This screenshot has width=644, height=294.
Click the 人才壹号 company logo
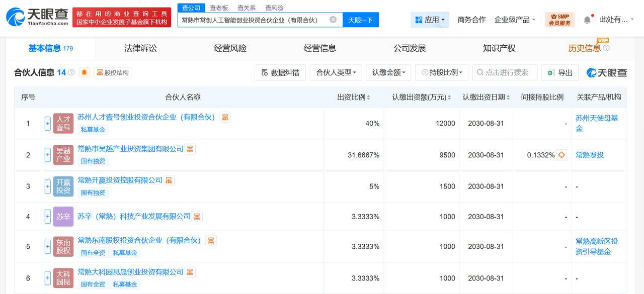click(x=63, y=124)
